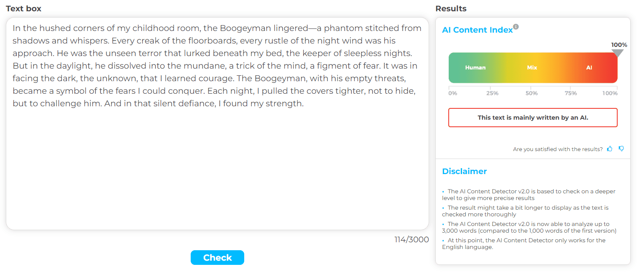This screenshot has height=277, width=644.
Task: Click the AI Content Index heading
Action: tap(477, 30)
